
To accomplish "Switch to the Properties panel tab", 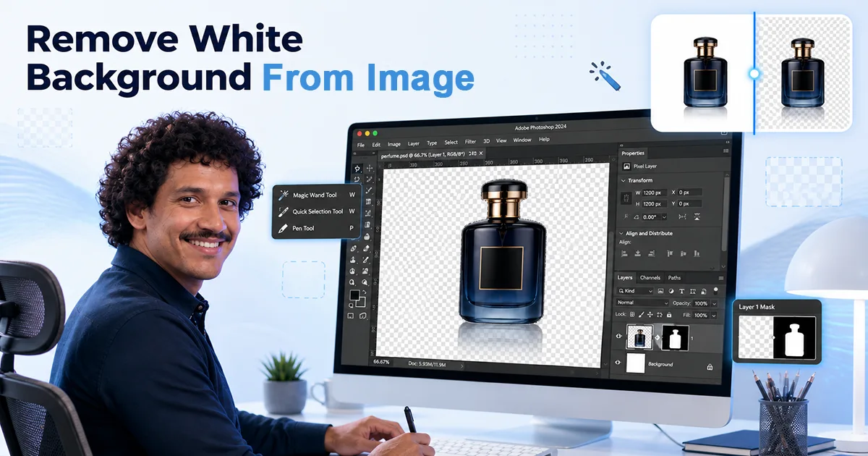I will tap(633, 153).
